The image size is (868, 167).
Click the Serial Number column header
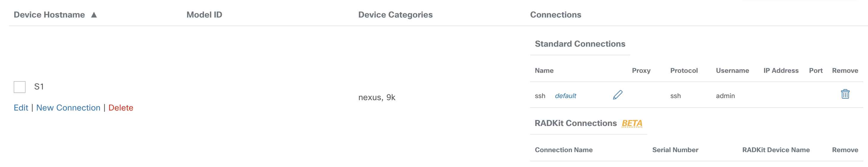point(675,150)
